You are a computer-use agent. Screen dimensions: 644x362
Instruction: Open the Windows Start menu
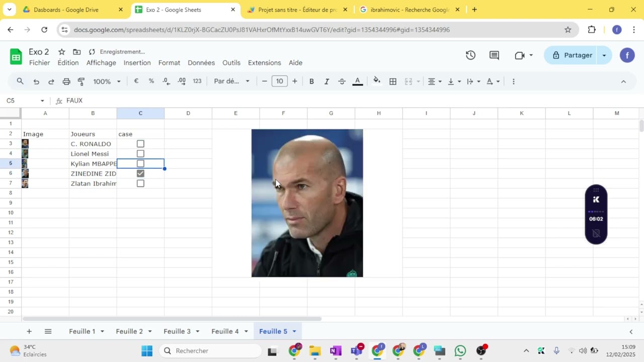pos(147,351)
